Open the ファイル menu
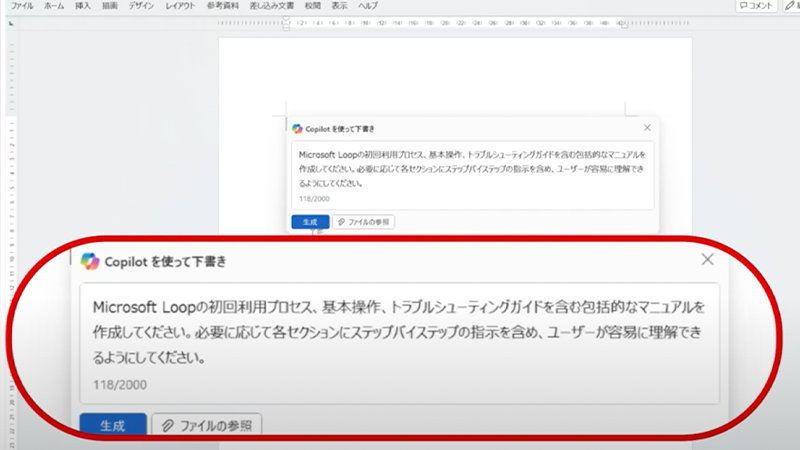This screenshot has height=450, width=800. 21,6
